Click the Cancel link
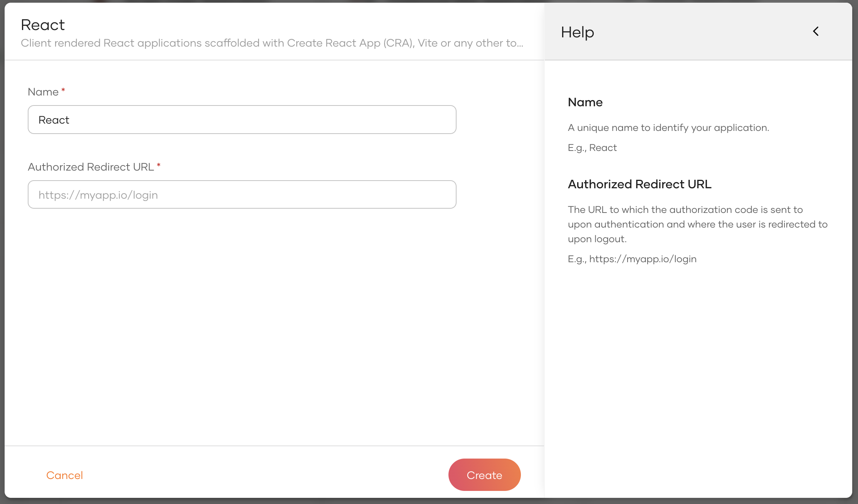The width and height of the screenshot is (858, 504). (x=64, y=475)
